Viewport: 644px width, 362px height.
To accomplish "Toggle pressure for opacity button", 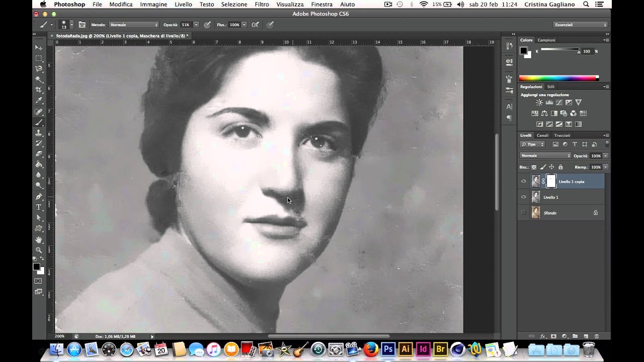I will (207, 25).
